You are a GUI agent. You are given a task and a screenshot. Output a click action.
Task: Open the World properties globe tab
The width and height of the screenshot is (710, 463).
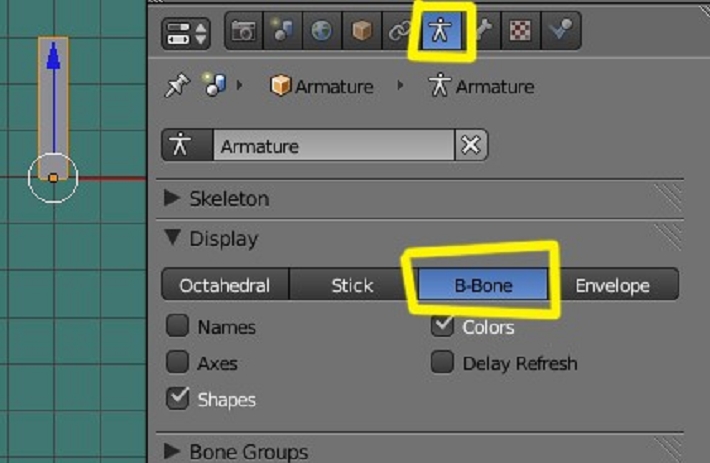coord(321,32)
